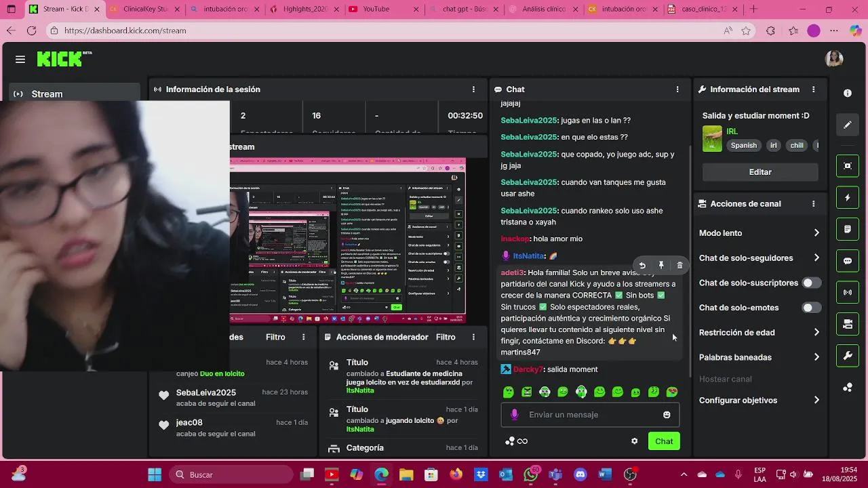Open activities panel options menu
868x488 pixels.
[x=304, y=337]
